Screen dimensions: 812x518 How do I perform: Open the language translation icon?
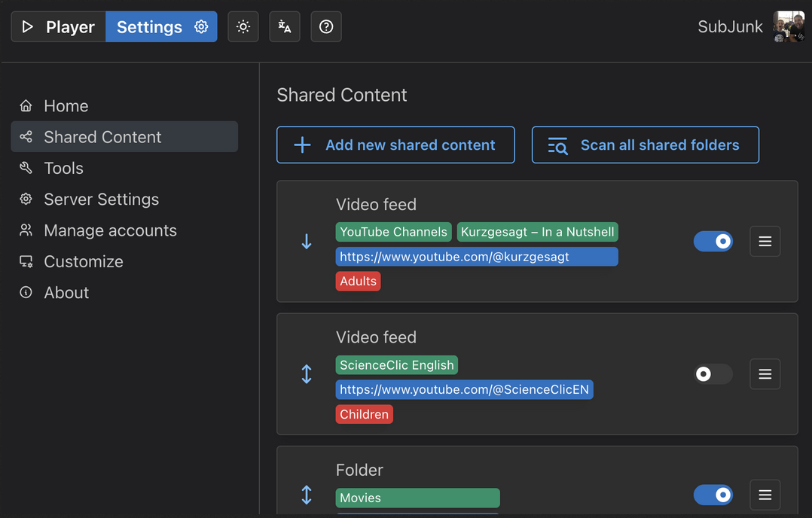pos(284,26)
